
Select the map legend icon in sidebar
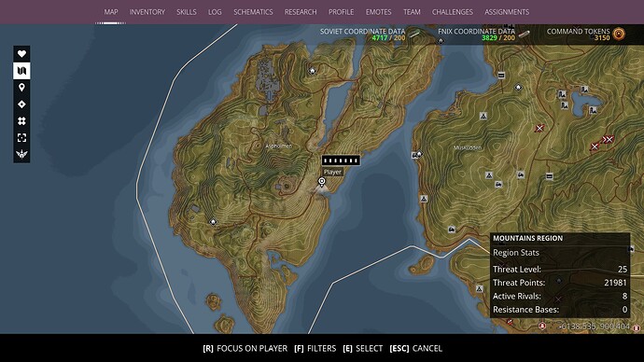pos(21,71)
